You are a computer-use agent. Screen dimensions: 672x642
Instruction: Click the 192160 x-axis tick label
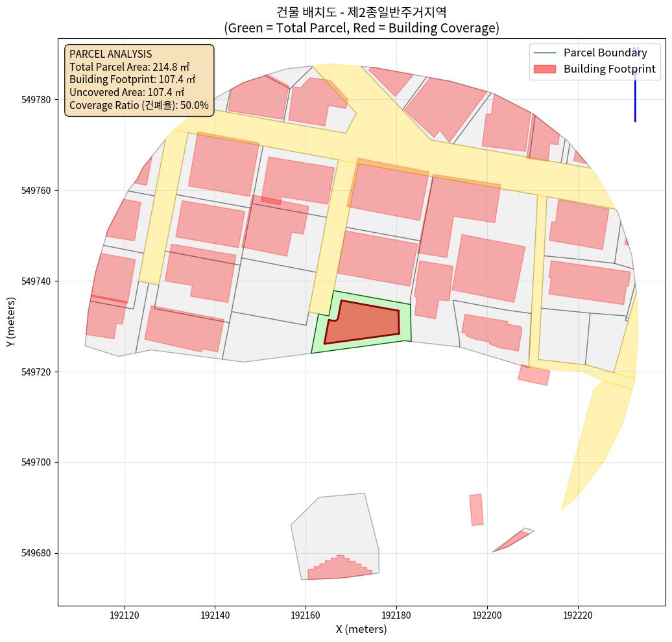[306, 615]
